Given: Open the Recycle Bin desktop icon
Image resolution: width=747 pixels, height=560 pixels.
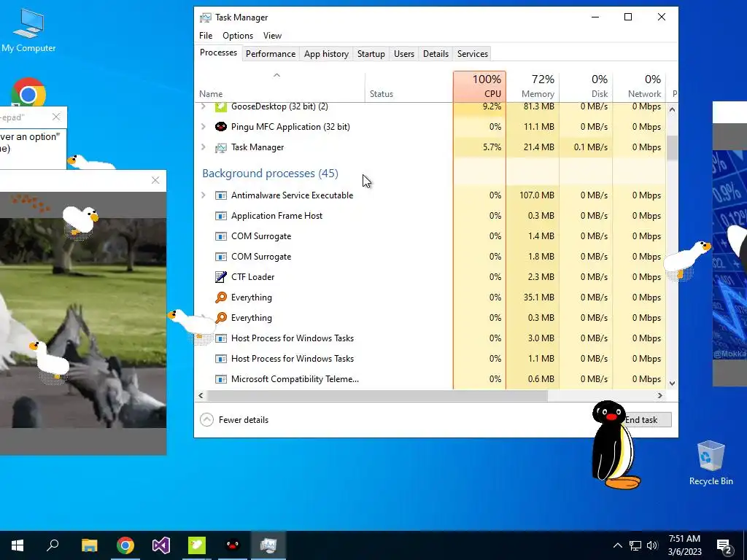Looking at the screenshot, I should pos(711,463).
